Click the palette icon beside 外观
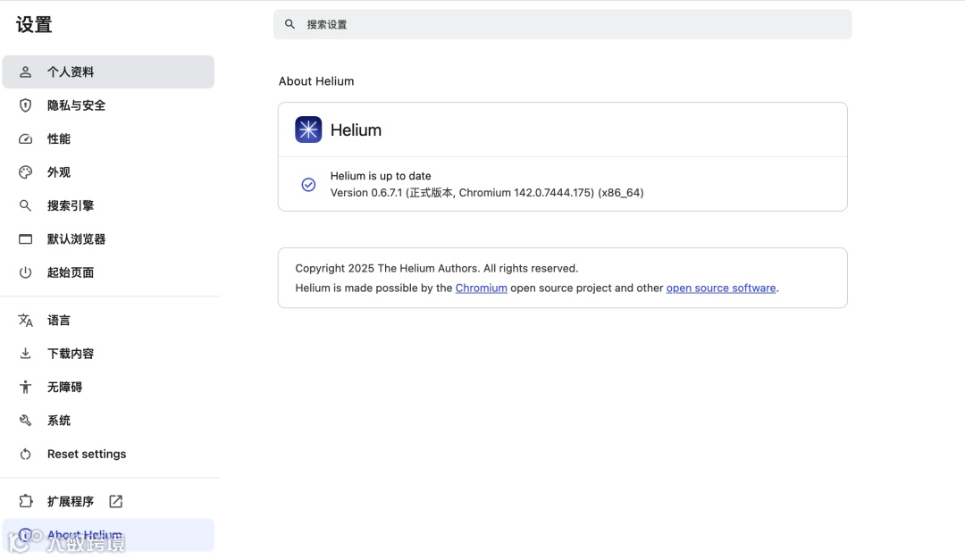The height and width of the screenshot is (560, 965). [25, 172]
